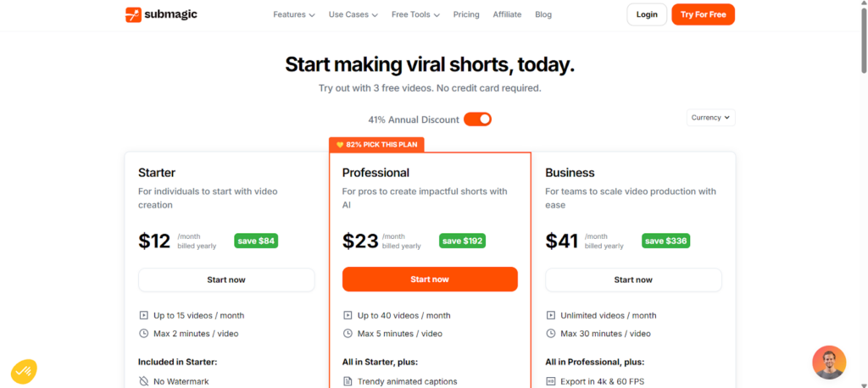Screen dimensions: 868x388
Task: Click the Export in 4k HD icon
Action: click(551, 381)
